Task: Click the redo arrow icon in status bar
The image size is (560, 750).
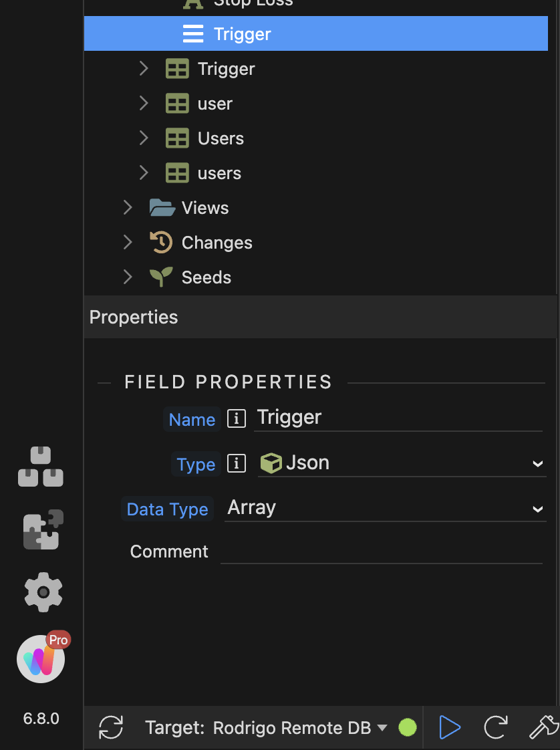Action: coord(495,727)
